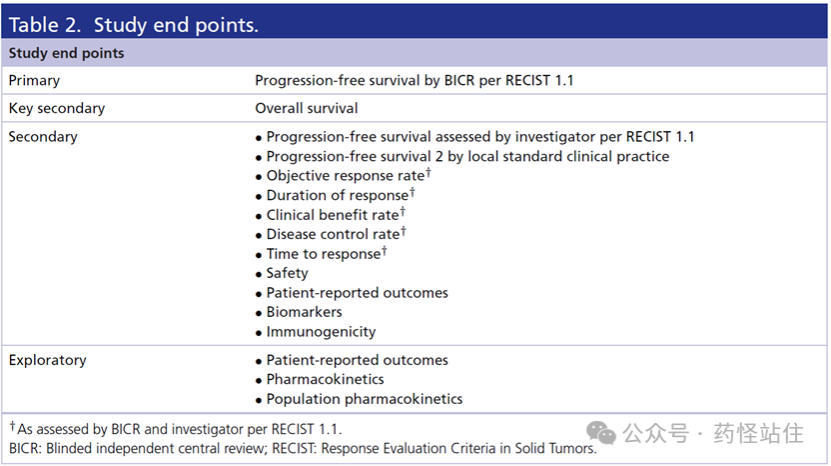The image size is (831, 466).
Task: Click the '公众号 · 药怪站住' watermark text
Action: pos(713,433)
